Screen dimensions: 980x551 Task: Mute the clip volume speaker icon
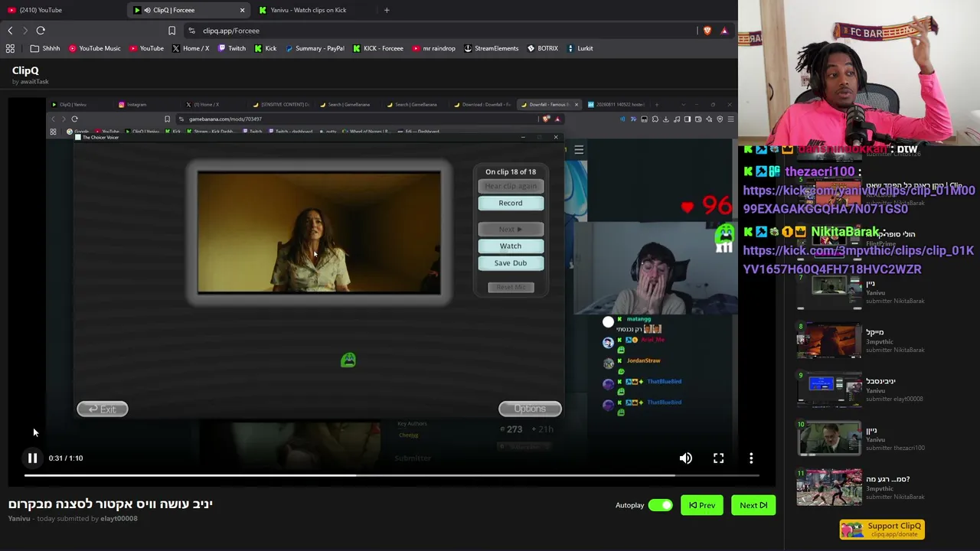click(x=686, y=458)
